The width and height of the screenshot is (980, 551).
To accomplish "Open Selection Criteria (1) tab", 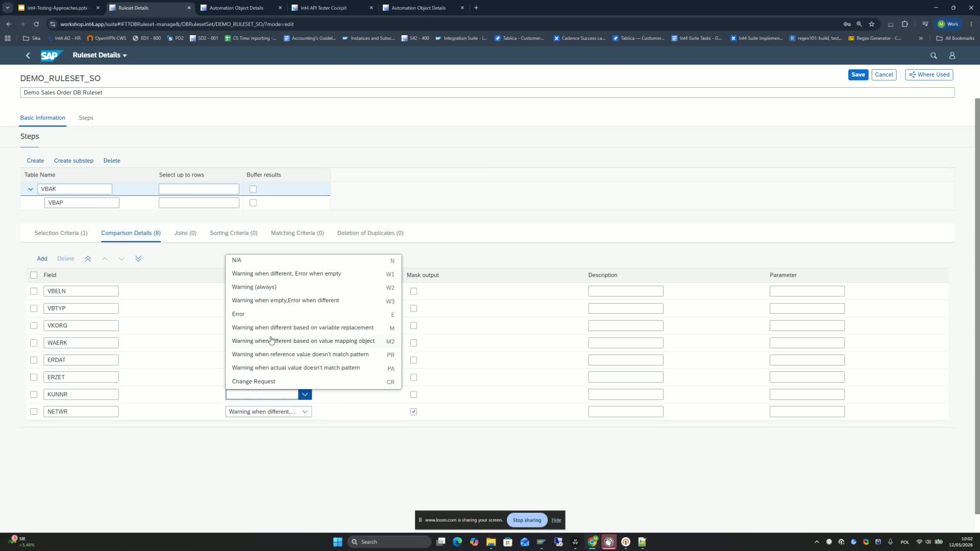I will (61, 233).
